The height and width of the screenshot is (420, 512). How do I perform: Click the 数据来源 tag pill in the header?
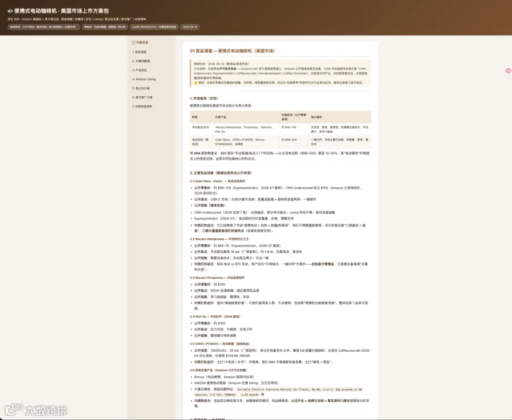(x=43, y=27)
